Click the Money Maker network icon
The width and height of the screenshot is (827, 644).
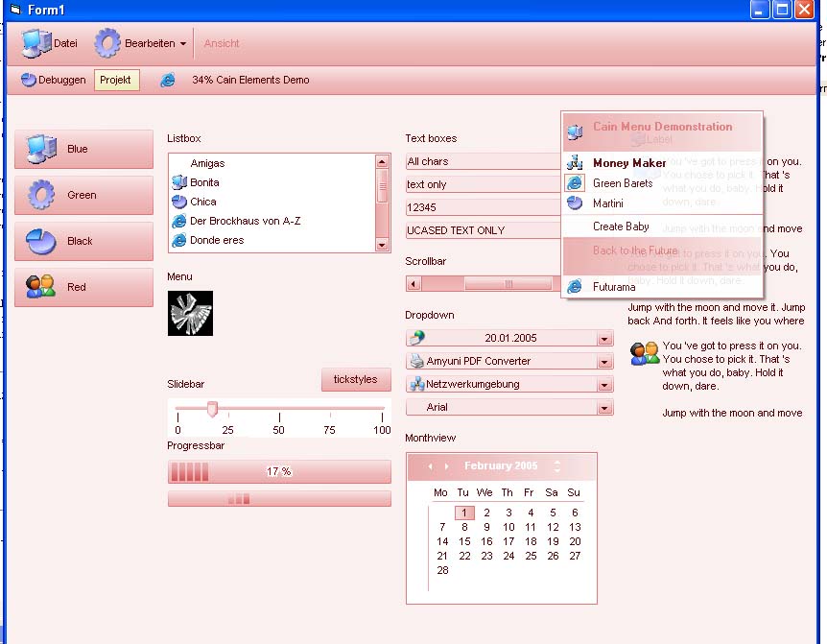575,163
